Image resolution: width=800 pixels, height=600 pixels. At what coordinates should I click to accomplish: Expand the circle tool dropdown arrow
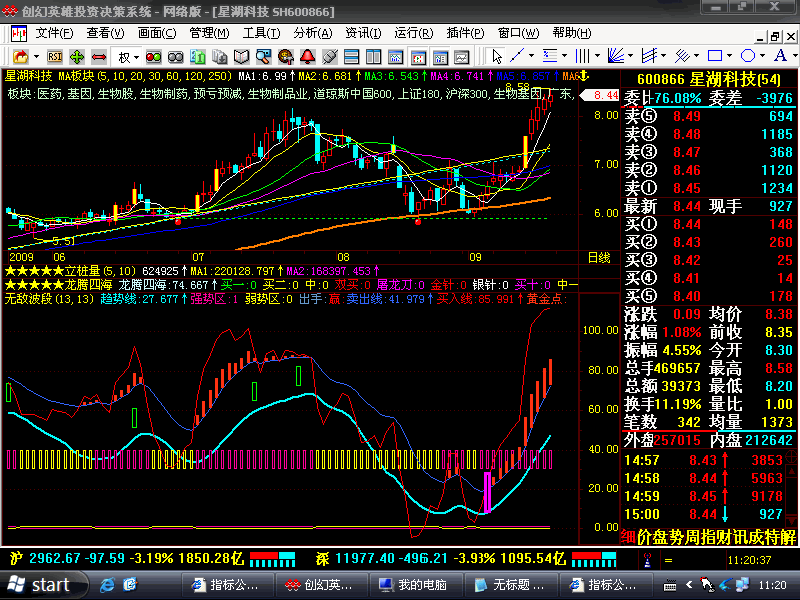point(762,55)
